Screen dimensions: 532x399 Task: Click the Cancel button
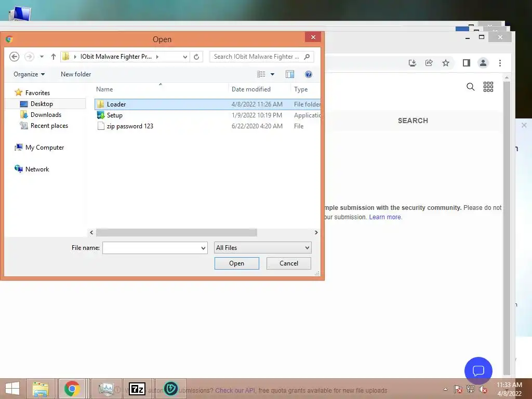[x=289, y=263]
